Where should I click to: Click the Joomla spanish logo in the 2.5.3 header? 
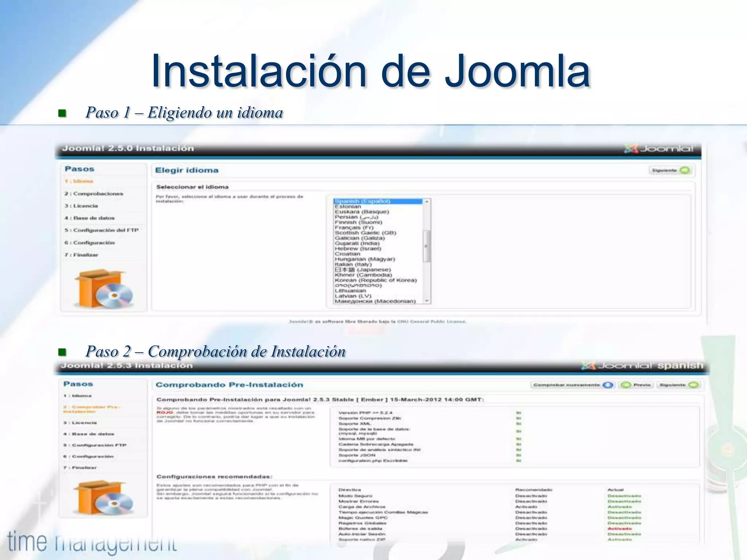pyautogui.click(x=642, y=366)
